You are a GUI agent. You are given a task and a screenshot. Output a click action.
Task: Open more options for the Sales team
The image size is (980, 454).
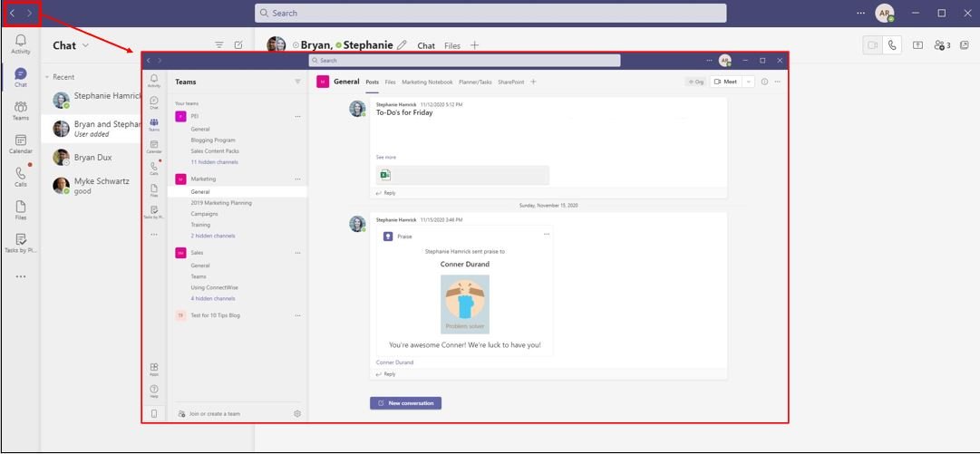point(297,253)
